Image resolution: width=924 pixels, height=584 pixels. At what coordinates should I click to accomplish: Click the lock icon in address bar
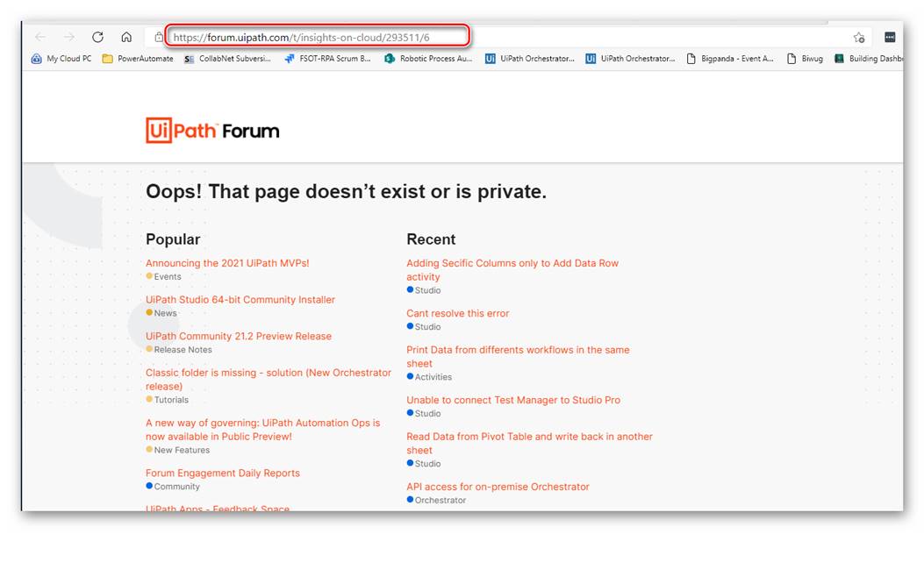pos(159,37)
